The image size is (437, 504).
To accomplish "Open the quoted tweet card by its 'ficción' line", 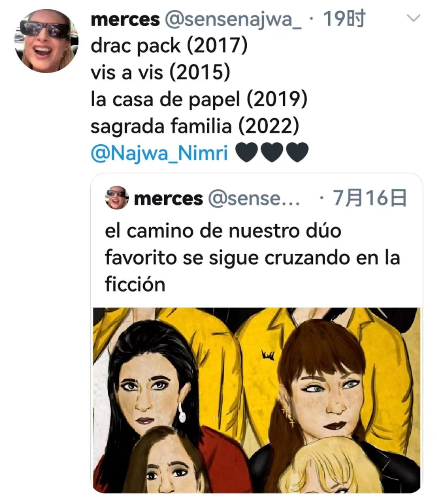I will [x=135, y=284].
